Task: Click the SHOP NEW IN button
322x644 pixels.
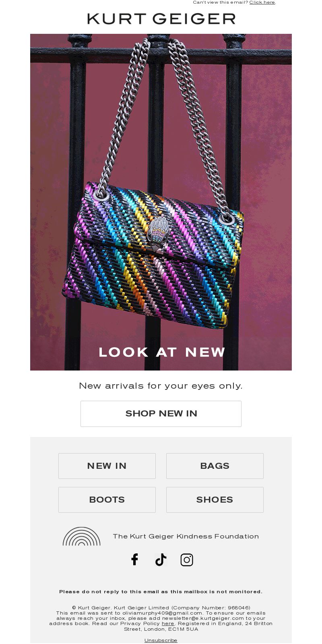Action: 161,414
